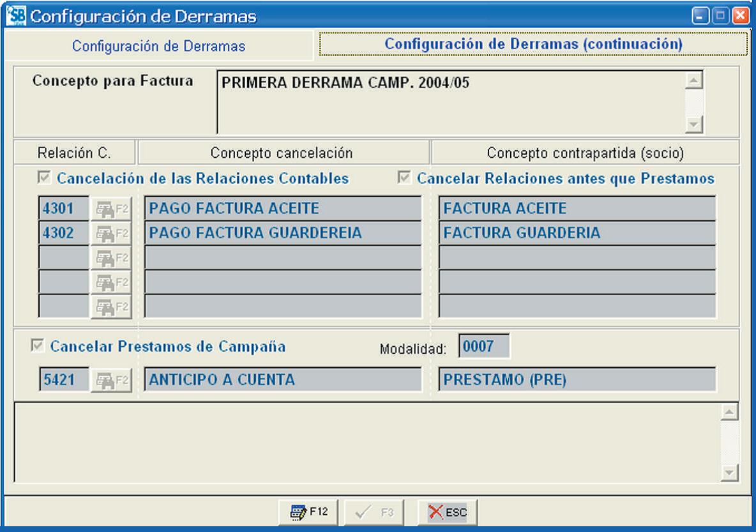
Task: Click the F2 lookup icon beside 5421
Action: click(111, 380)
